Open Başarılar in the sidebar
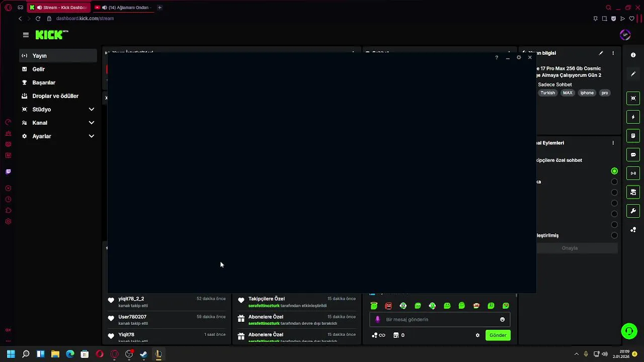The height and width of the screenshot is (362, 644). pos(58,82)
